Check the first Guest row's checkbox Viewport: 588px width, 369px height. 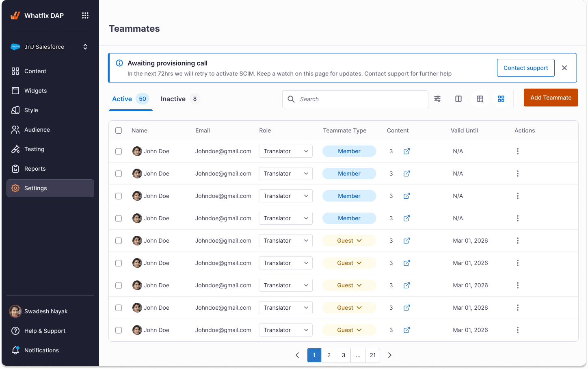click(x=119, y=241)
